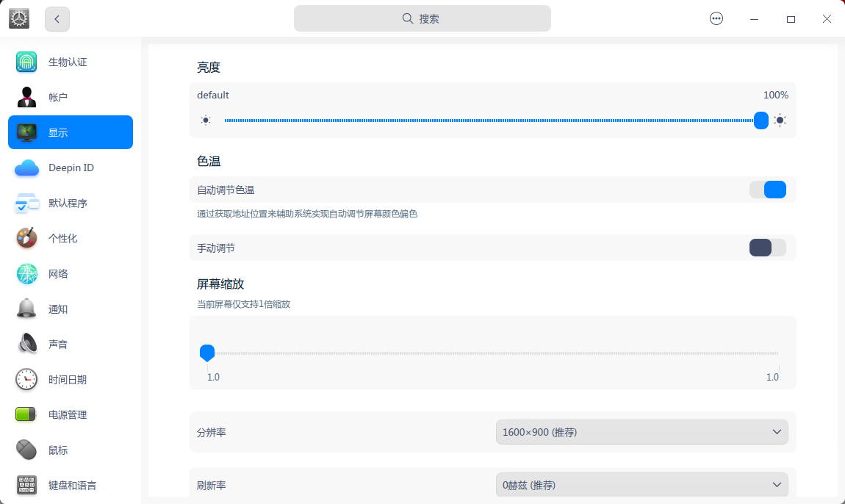Click the Sound speaker icon
The height and width of the screenshot is (504, 845).
pos(26,344)
